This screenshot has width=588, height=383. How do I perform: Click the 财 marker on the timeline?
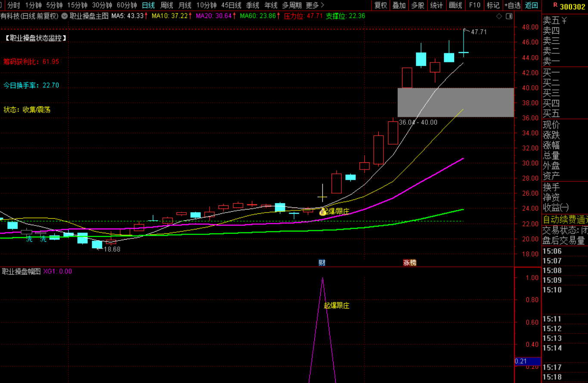[x=322, y=263]
